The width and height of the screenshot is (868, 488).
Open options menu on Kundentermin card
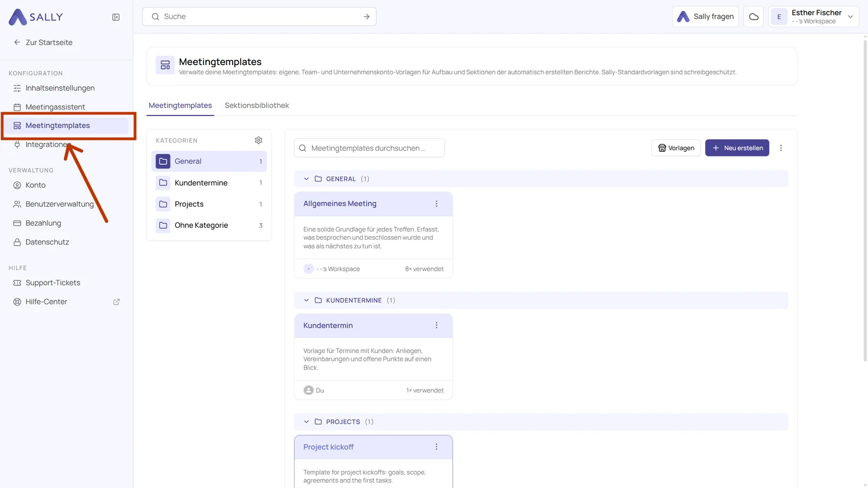point(437,325)
